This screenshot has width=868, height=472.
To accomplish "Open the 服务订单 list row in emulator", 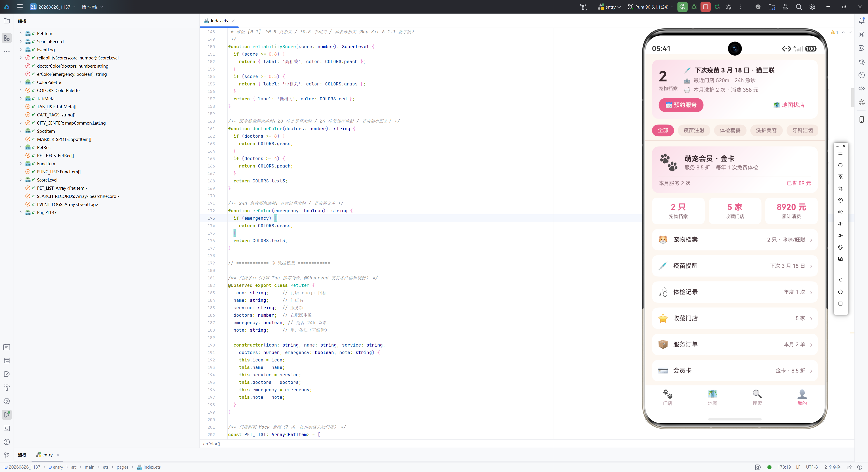I will coord(735,344).
